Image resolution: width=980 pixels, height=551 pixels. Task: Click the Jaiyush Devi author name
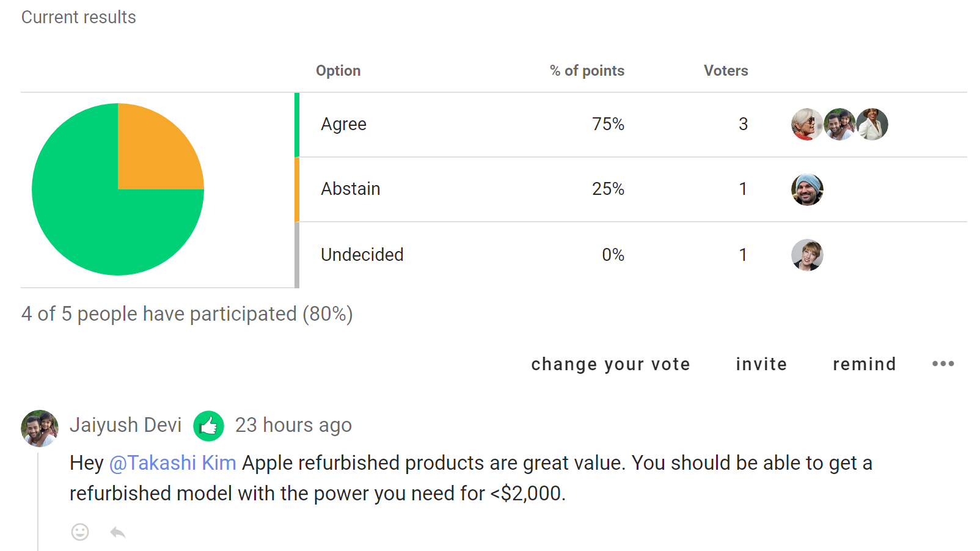(x=125, y=425)
